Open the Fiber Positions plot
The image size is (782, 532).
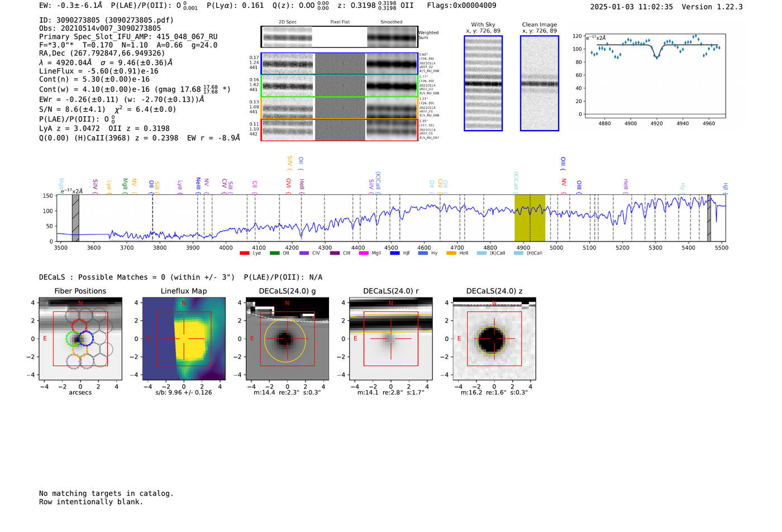point(80,338)
